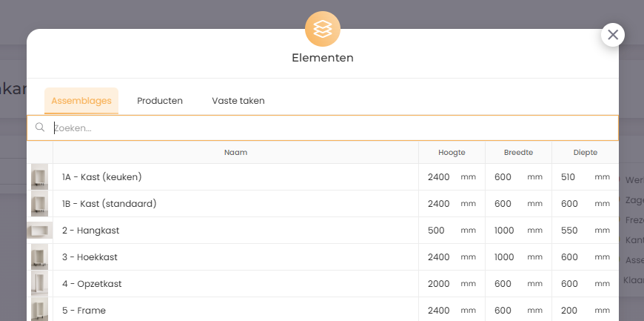
Task: Click the Breedte column header
Action: pos(518,153)
